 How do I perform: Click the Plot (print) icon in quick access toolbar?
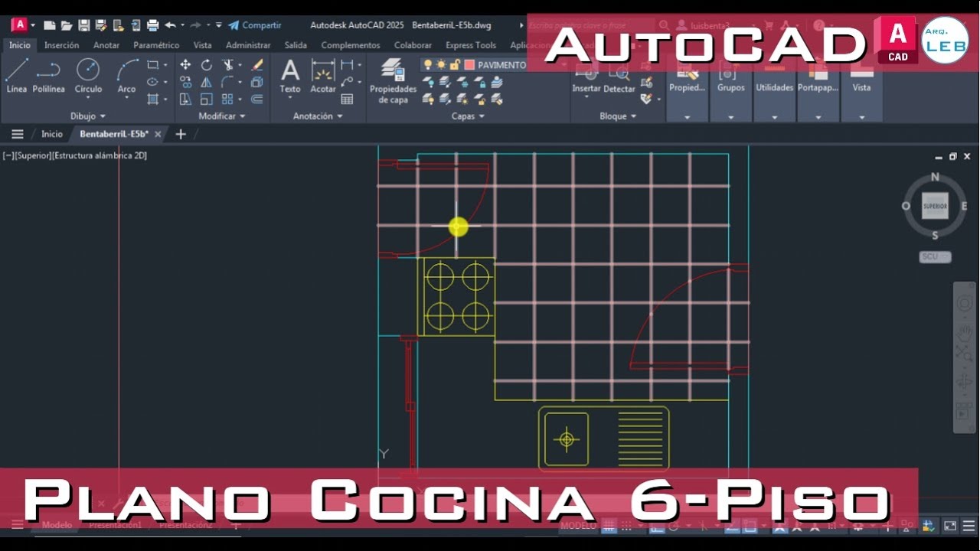[152, 25]
